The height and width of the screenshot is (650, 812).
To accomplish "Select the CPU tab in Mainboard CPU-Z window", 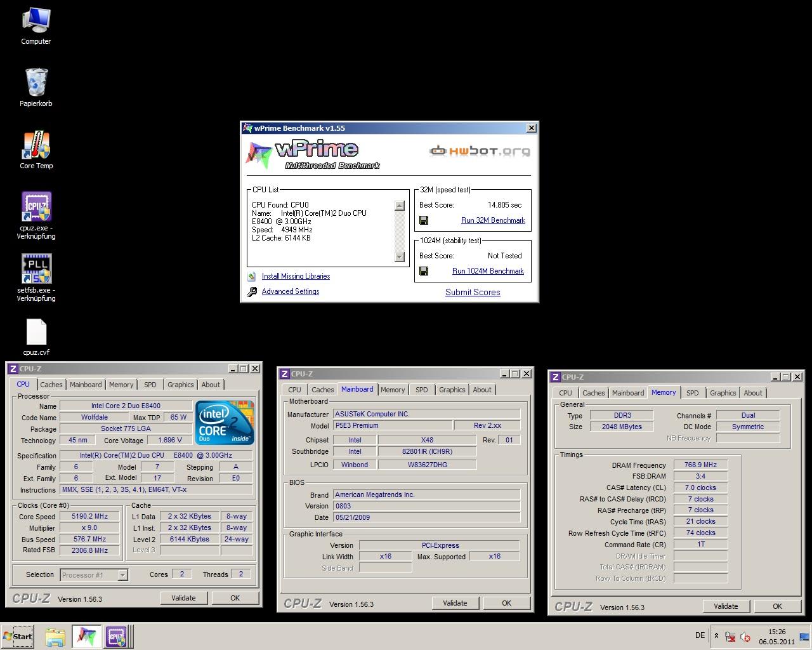I will click(294, 390).
